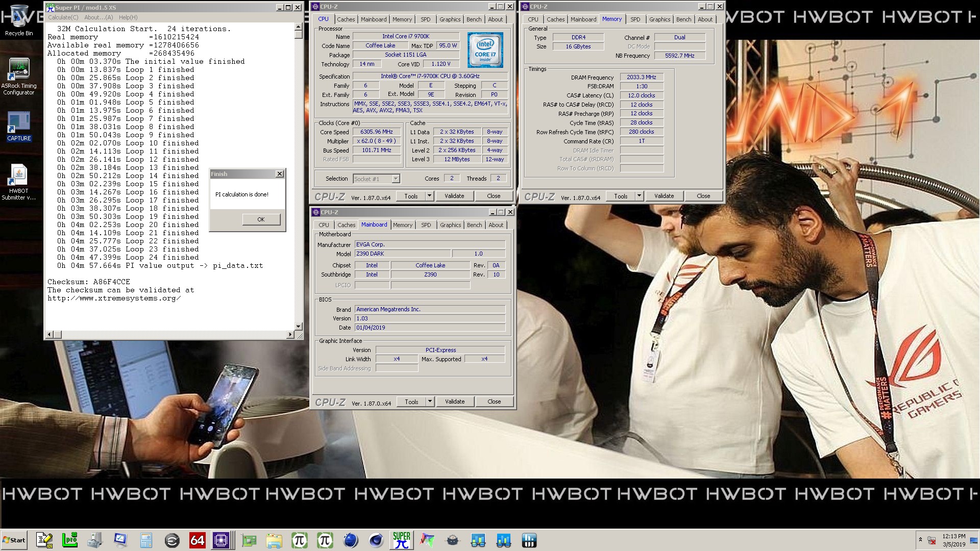Click Checksum A86F4CCE line in Super PI
The width and height of the screenshot is (980, 551).
coord(89,282)
